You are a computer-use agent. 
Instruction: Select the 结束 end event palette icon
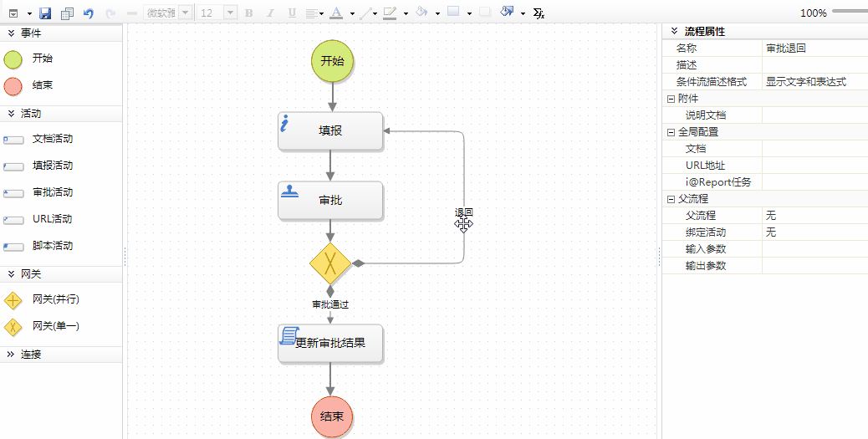click(x=13, y=86)
